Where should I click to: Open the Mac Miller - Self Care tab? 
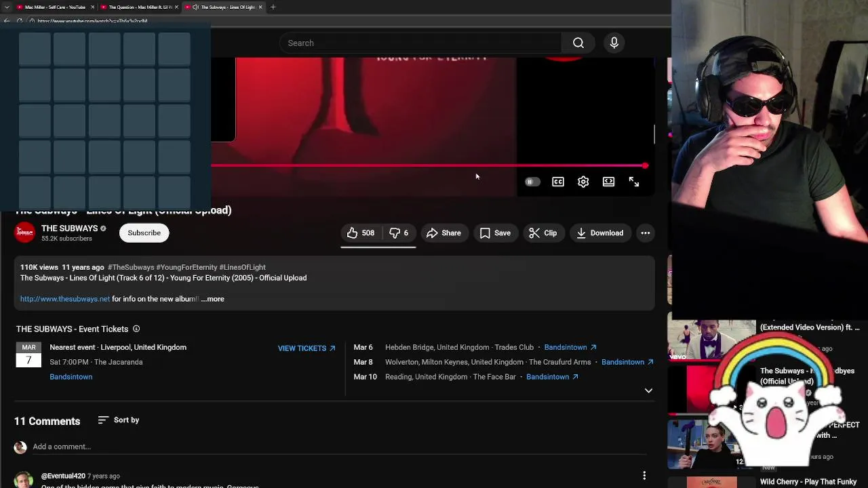54,7
